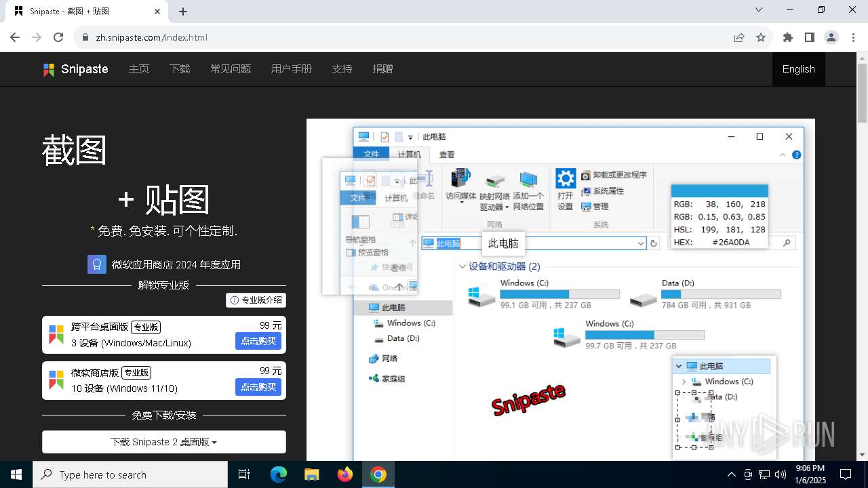Click the browser forward arrow

pos(37,37)
